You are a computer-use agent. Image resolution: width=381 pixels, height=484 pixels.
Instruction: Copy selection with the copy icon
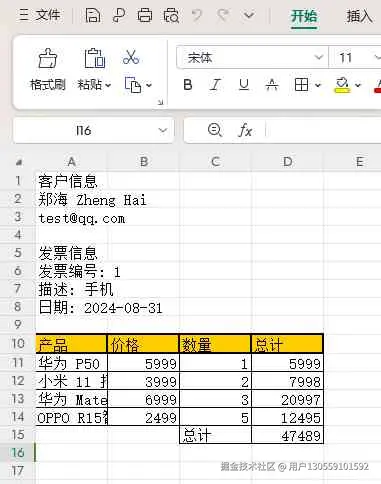(133, 85)
